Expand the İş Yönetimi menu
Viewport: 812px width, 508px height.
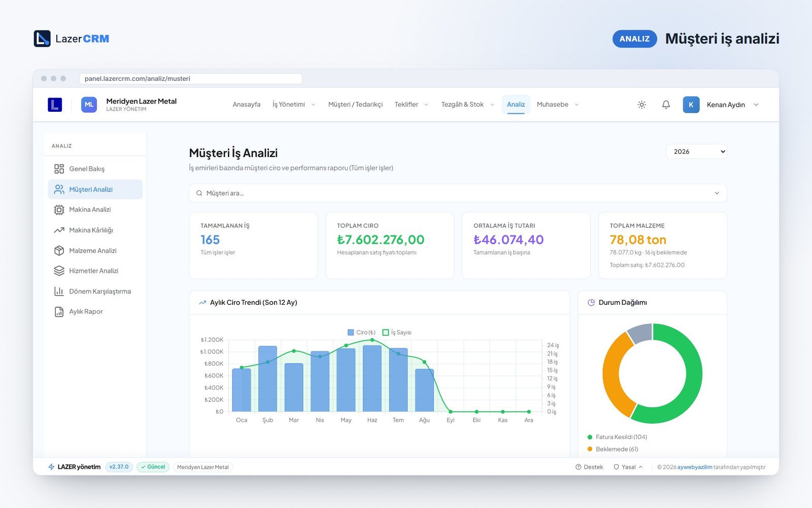(x=293, y=105)
